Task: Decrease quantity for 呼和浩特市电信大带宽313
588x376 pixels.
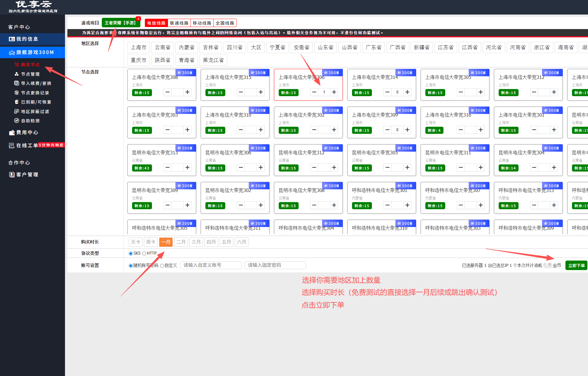Action: 534,205
